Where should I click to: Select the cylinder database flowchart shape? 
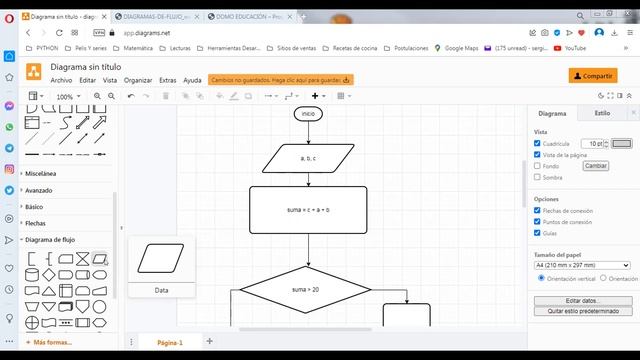(32, 275)
